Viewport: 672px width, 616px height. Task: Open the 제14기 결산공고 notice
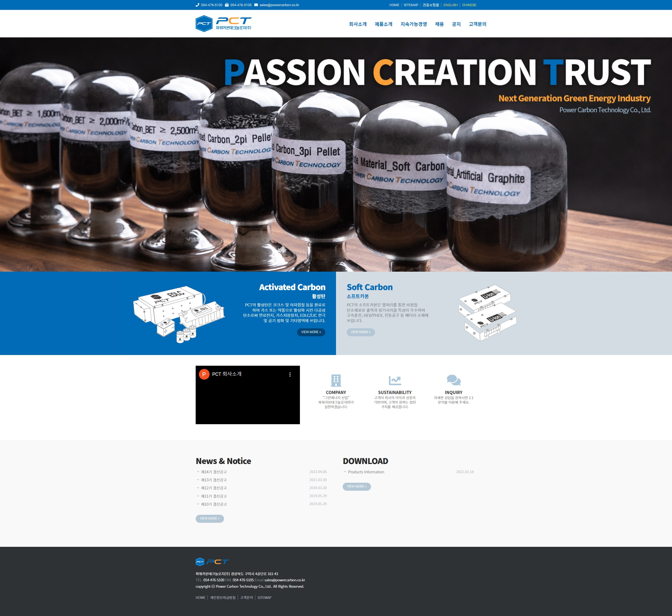pyautogui.click(x=214, y=472)
